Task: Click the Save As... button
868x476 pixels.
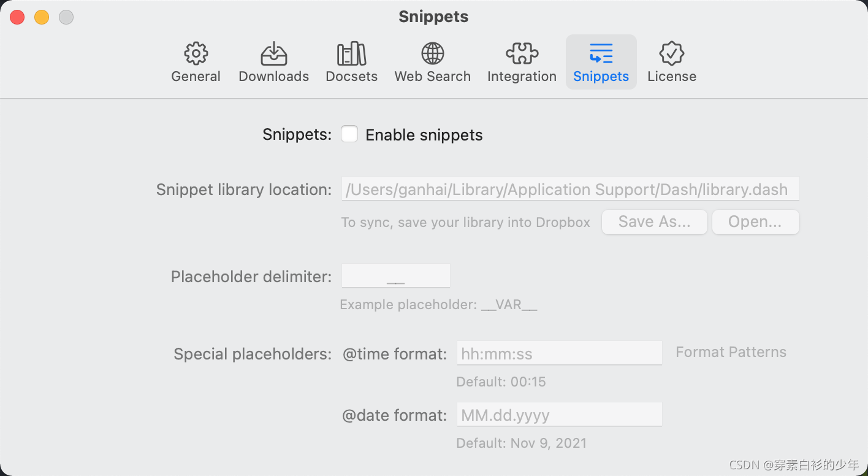Action: pyautogui.click(x=654, y=222)
